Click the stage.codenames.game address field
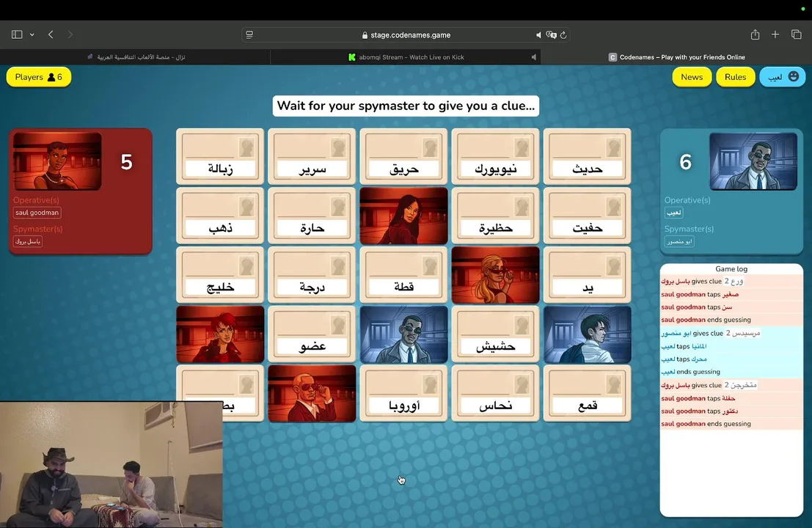The height and width of the screenshot is (528, 812). tap(406, 34)
